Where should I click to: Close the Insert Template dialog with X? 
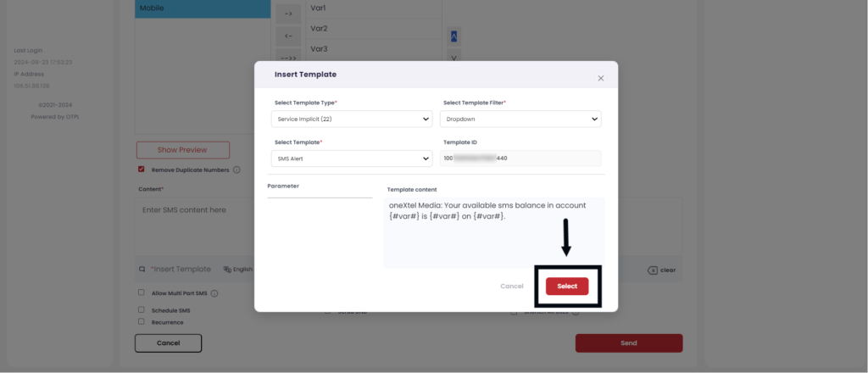(x=601, y=79)
